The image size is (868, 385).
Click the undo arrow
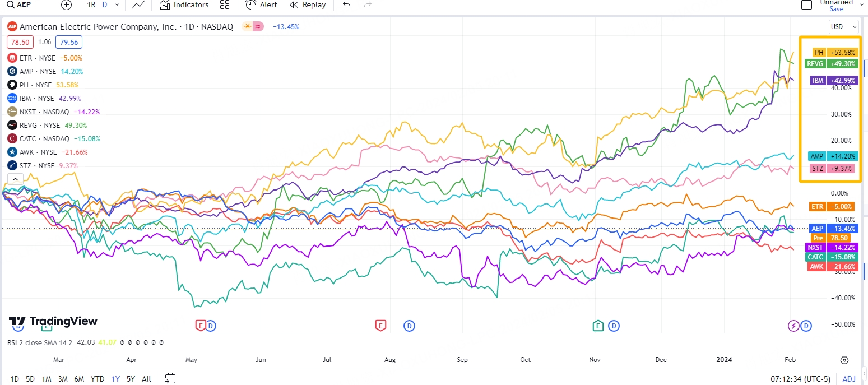click(347, 5)
